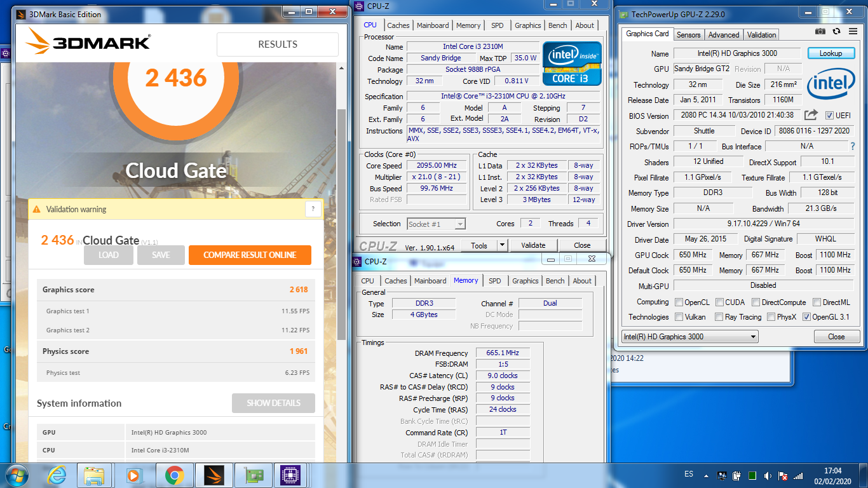Image resolution: width=868 pixels, height=488 pixels.
Task: Open Caches tab in top CPU-Z window
Action: point(398,25)
